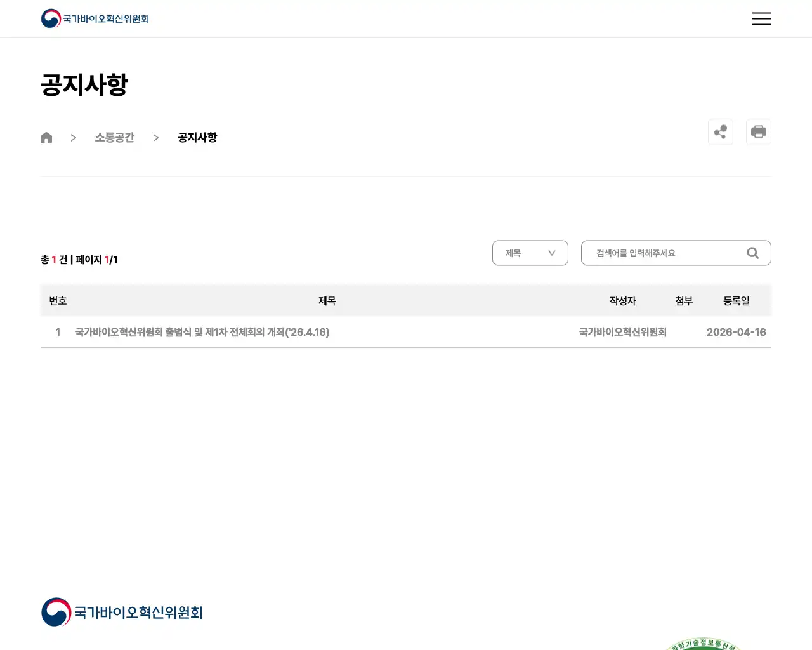
Task: Open the hamburger menu icon
Action: [x=761, y=18]
